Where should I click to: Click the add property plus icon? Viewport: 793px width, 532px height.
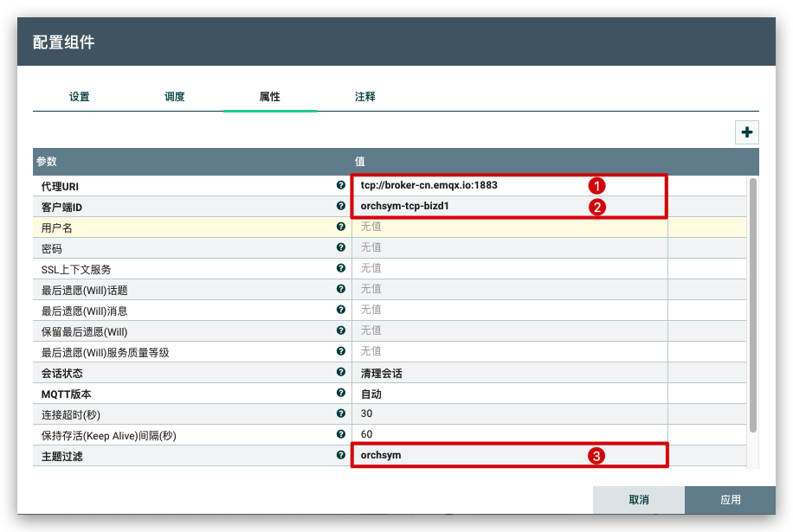click(746, 132)
